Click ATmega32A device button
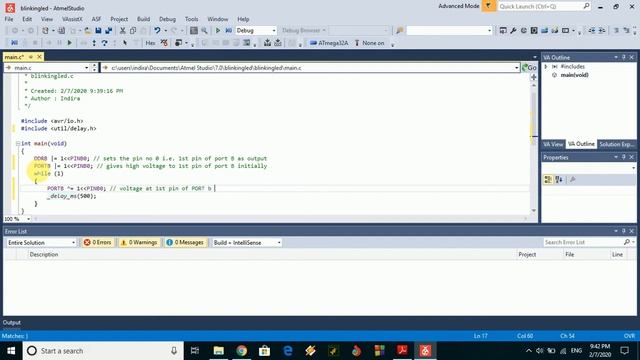Screen dimensions: 640x360 pyautogui.click(x=329, y=43)
